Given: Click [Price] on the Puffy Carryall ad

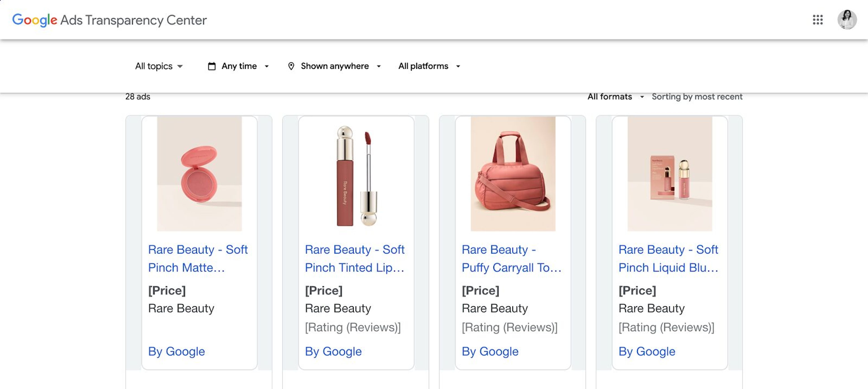Looking at the screenshot, I should 480,290.
